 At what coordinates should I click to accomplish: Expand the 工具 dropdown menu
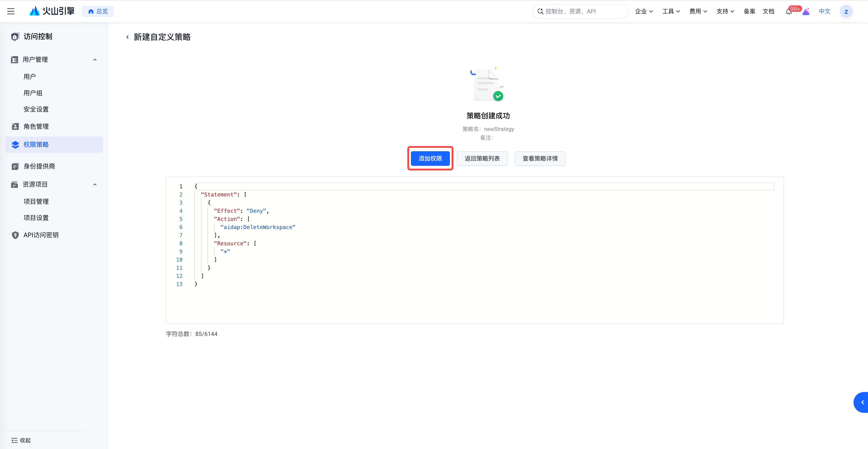pyautogui.click(x=671, y=12)
